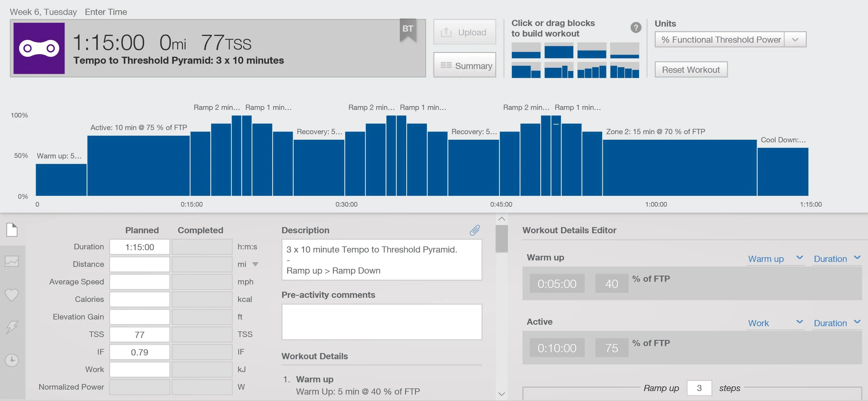
Task: Edit the Ramp up steps count field
Action: tap(699, 388)
